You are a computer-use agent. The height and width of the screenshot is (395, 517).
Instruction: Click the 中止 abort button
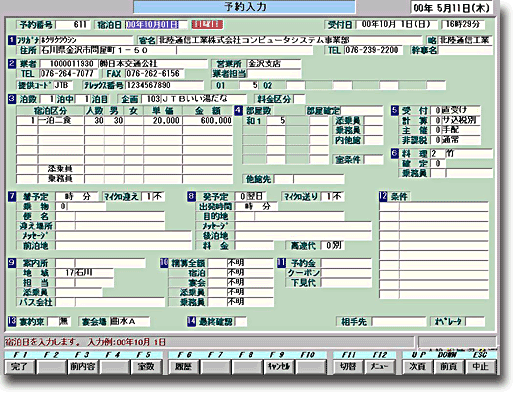pyautogui.click(x=480, y=367)
